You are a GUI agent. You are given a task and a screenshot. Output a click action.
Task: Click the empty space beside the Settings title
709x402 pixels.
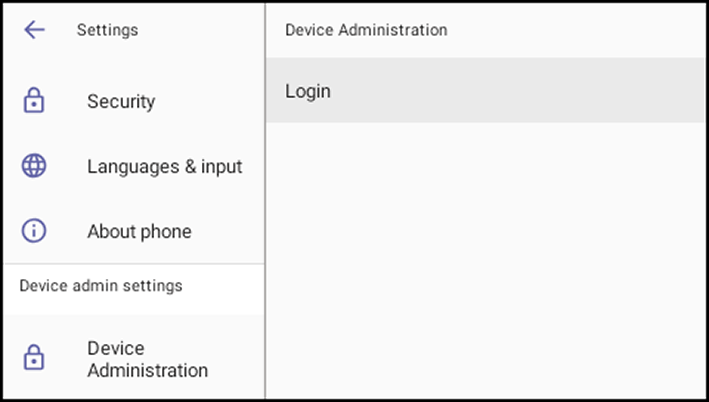tap(199, 30)
